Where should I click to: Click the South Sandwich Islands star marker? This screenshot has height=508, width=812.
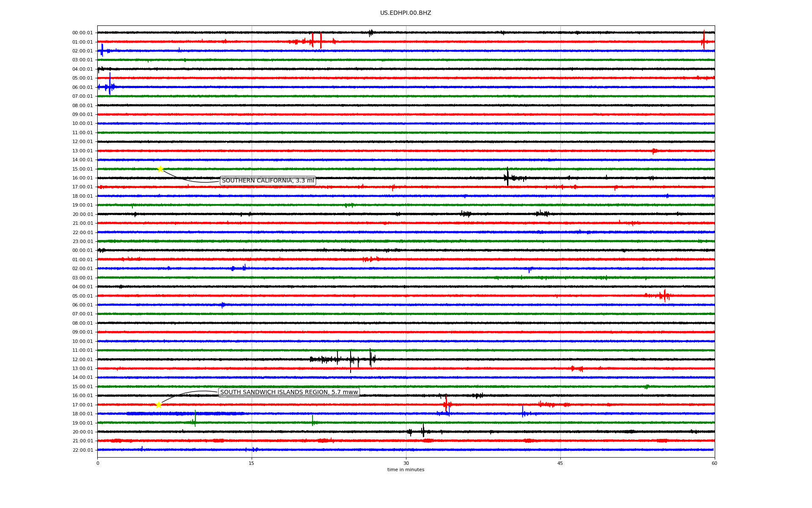pos(159,405)
